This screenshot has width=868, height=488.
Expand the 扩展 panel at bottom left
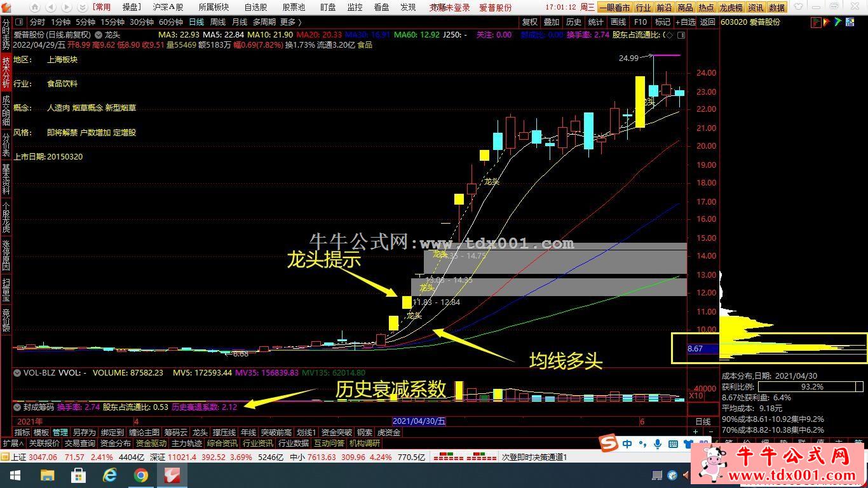click(13, 444)
